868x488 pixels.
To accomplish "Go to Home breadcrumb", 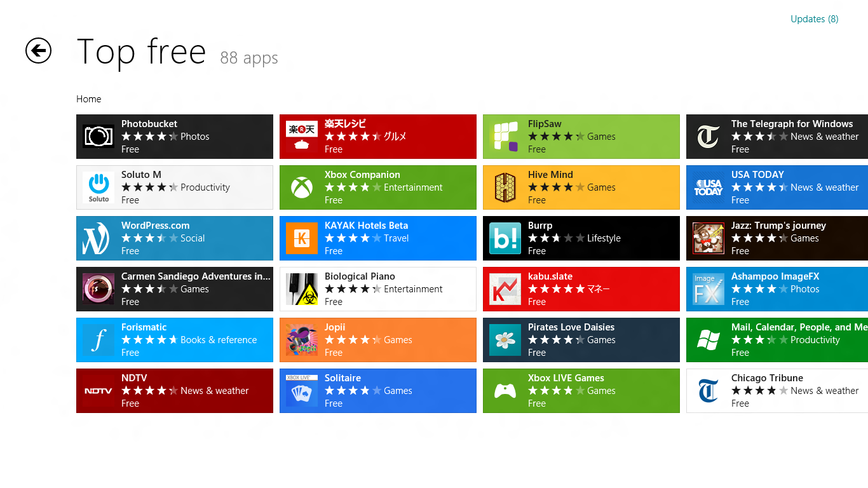I will (x=89, y=99).
